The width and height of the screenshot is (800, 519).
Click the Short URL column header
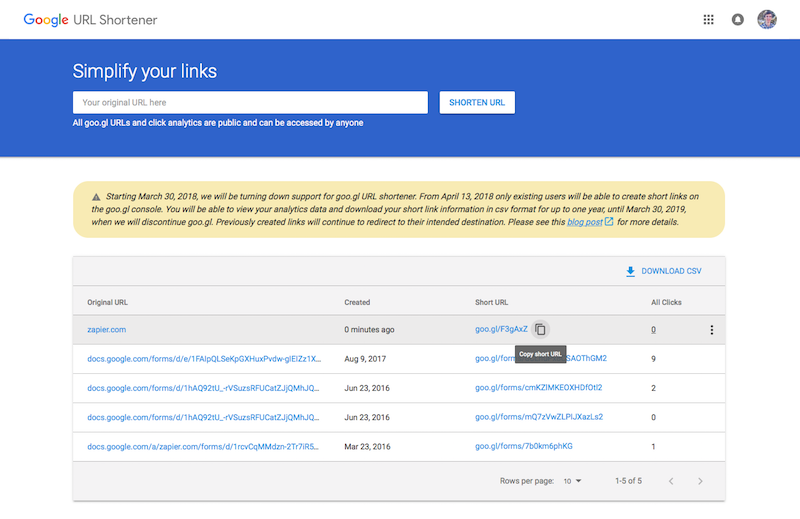tap(491, 302)
